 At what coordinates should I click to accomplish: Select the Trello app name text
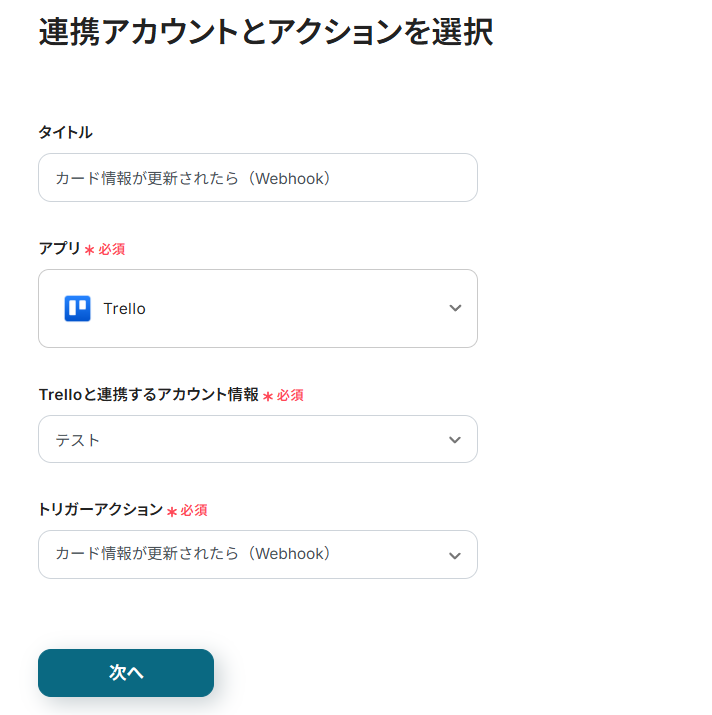(x=125, y=309)
